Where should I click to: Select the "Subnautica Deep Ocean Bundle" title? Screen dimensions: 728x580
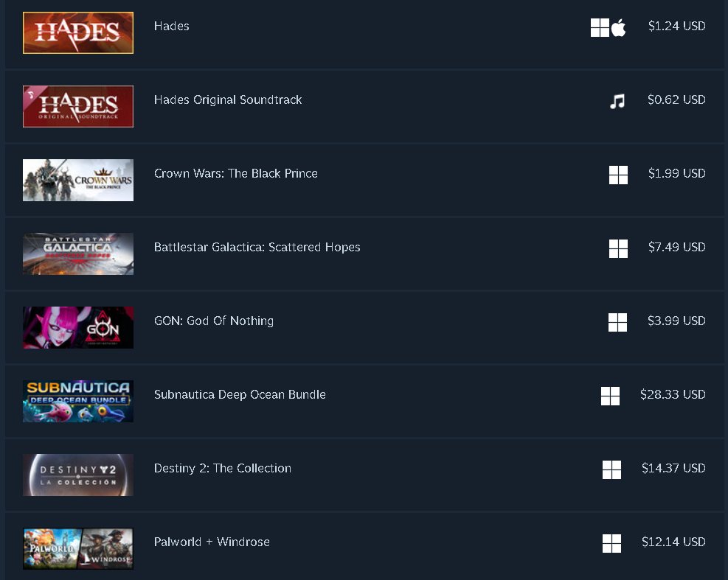coord(240,395)
